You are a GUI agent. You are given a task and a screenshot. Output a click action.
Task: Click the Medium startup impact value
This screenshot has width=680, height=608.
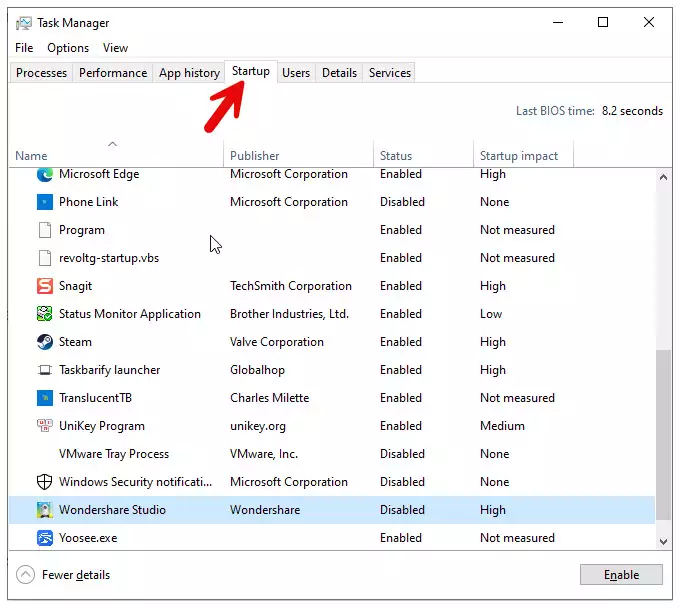(502, 426)
